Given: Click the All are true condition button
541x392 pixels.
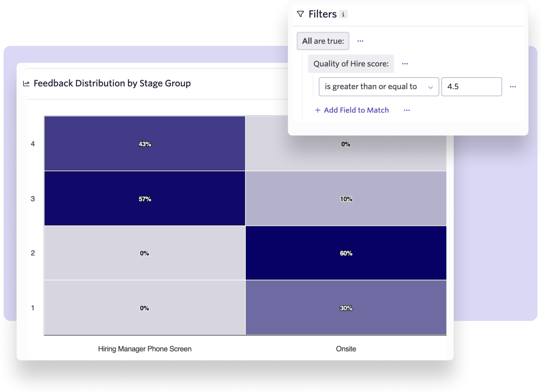Looking at the screenshot, I should coord(323,41).
